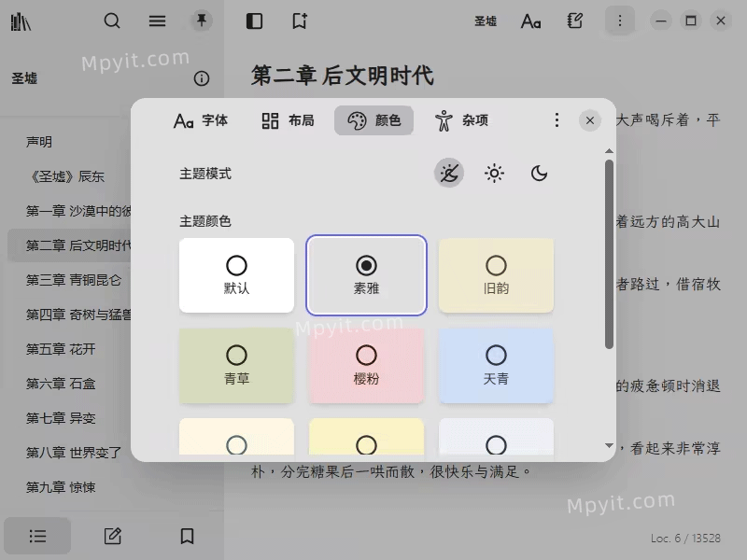Go to 第一章 沙漠中的 chapter
Image resolution: width=747 pixels, height=560 pixels.
click(78, 211)
